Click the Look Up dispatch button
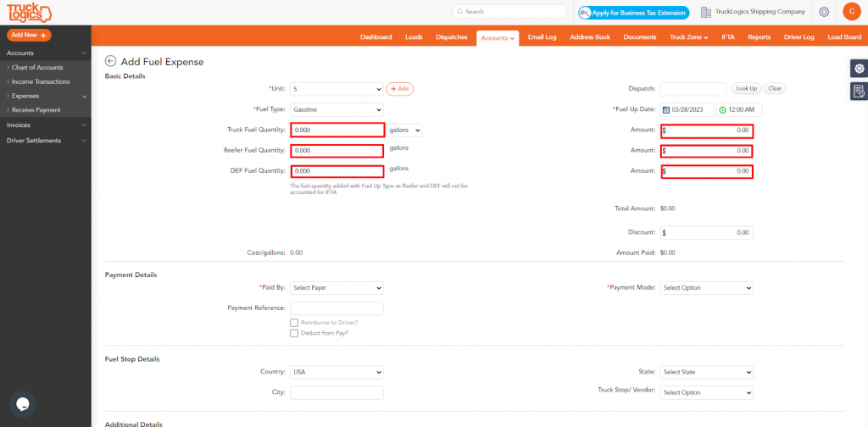This screenshot has height=427, width=868. (746, 88)
